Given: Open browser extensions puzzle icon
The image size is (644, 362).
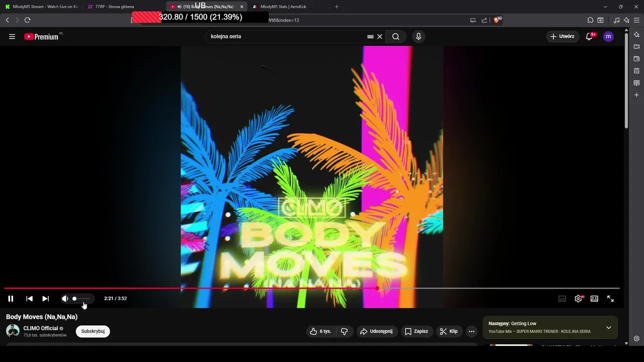Looking at the screenshot, I should click(590, 20).
